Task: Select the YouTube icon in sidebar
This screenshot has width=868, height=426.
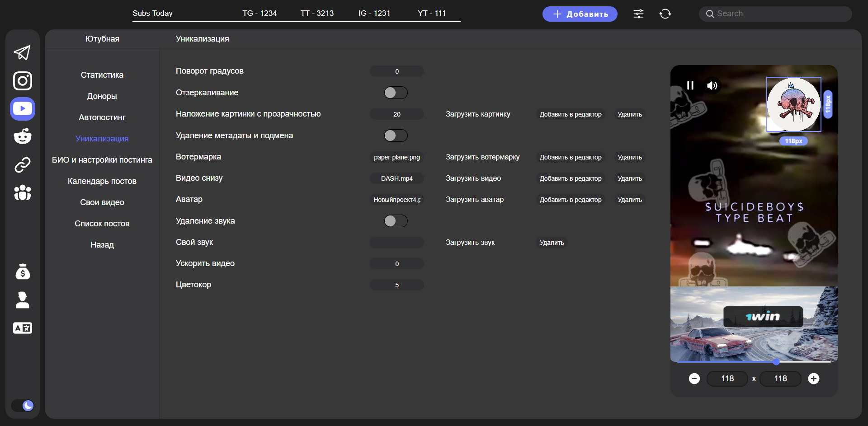Action: 22,109
